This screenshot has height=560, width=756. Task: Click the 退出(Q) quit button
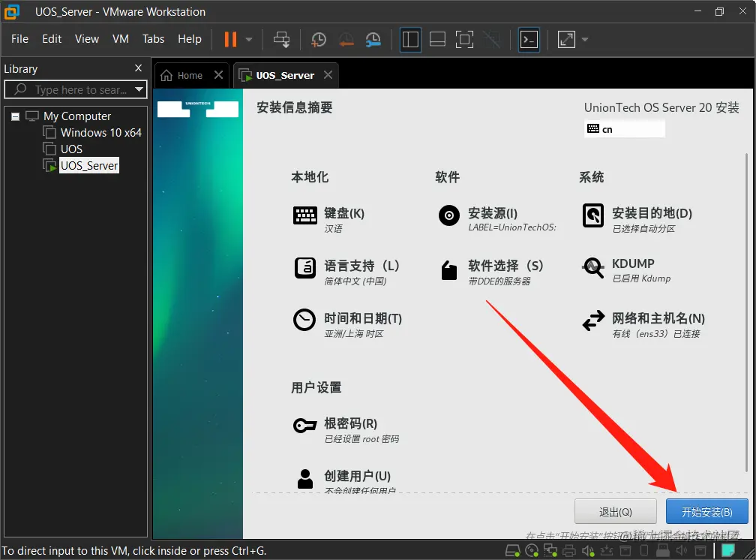[615, 512]
